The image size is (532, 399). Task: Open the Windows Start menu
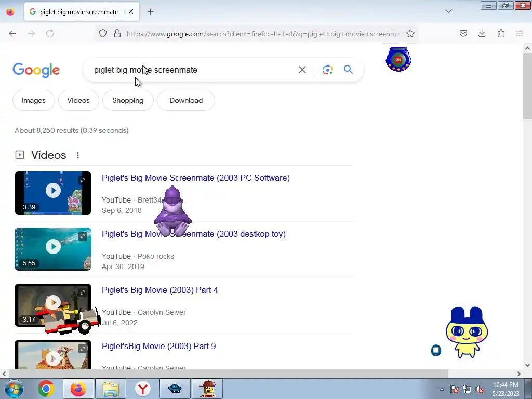pyautogui.click(x=14, y=389)
